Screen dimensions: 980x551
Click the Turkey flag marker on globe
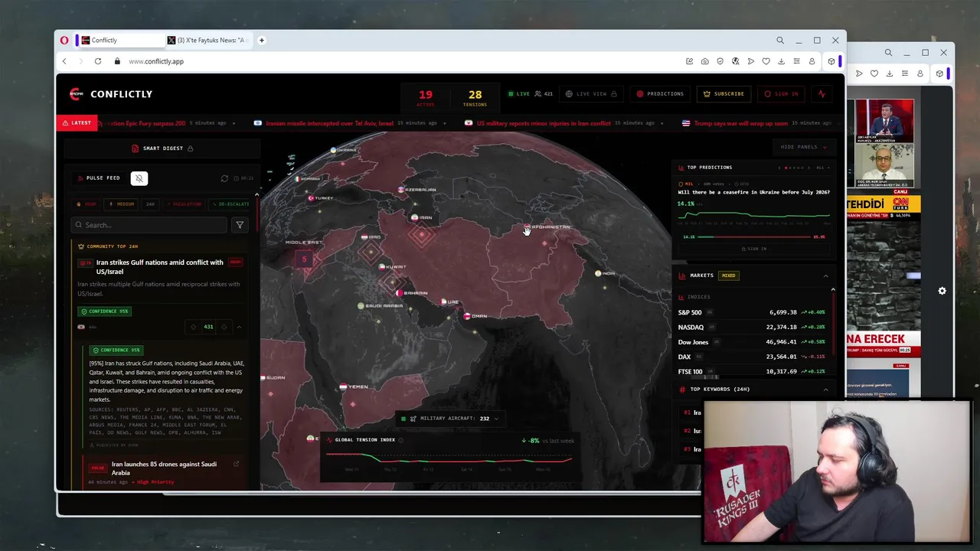(x=311, y=198)
